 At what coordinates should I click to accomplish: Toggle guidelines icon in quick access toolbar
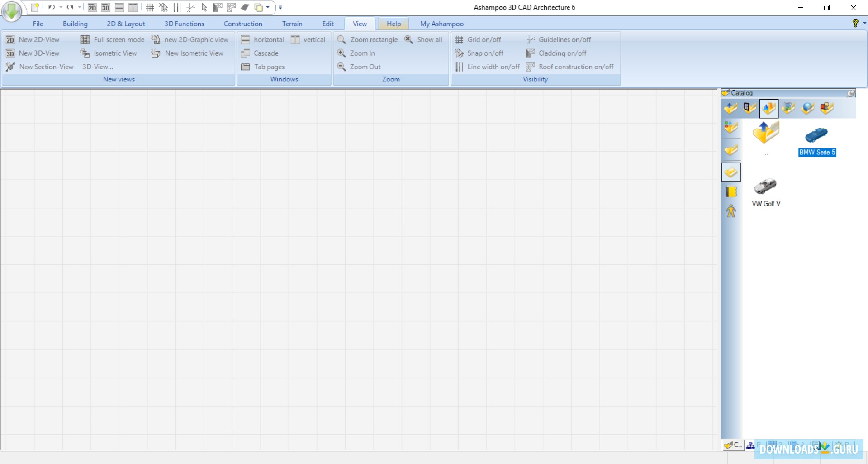[190, 7]
